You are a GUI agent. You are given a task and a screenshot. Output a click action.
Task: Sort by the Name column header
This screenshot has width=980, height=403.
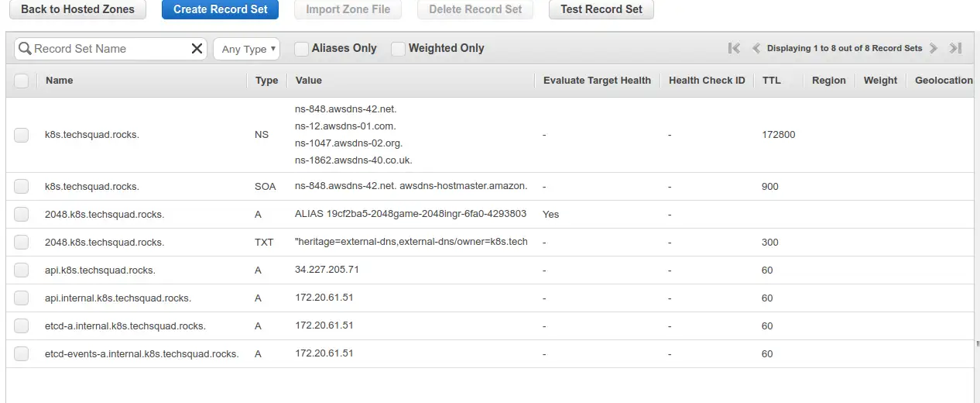click(60, 81)
